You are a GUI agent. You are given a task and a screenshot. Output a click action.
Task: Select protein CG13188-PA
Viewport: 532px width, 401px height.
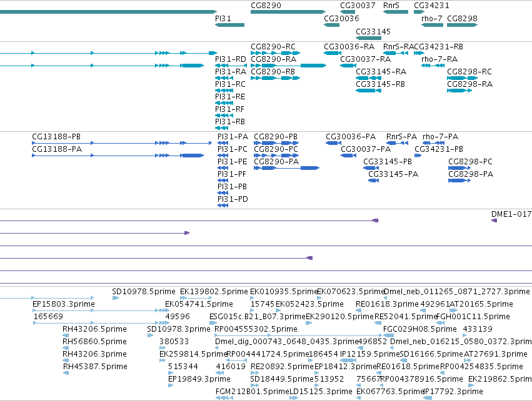click(118, 156)
